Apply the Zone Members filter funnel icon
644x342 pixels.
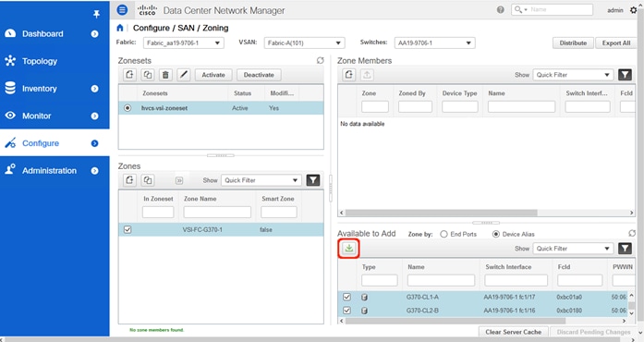tap(625, 75)
